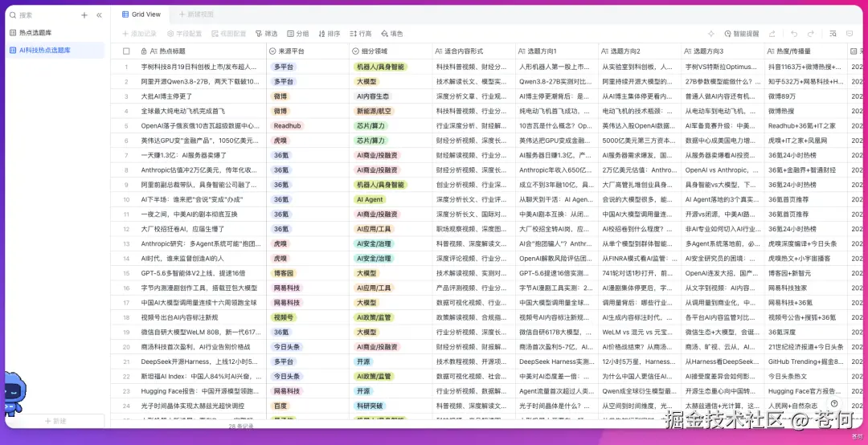Click row number 20

pyautogui.click(x=126, y=347)
